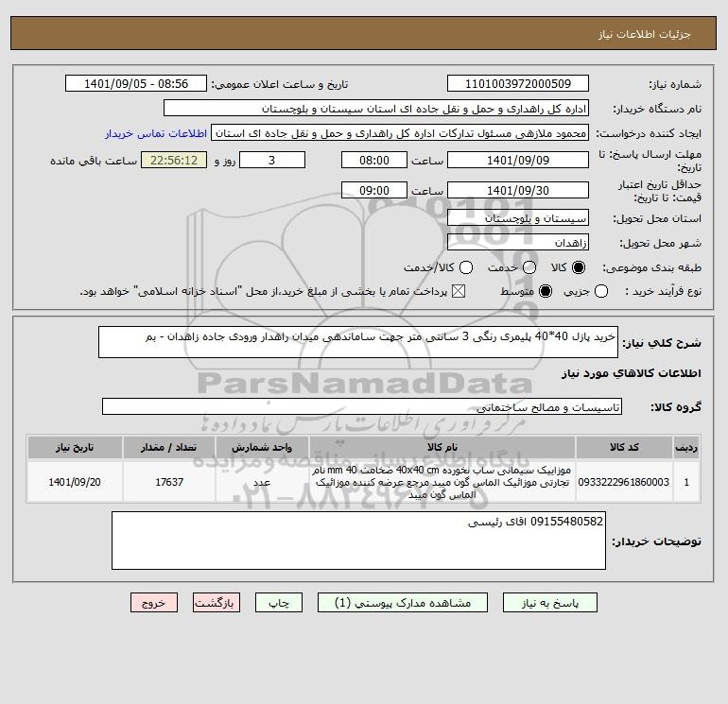
Task: Click the goods group field تاسیسات و مصالح ساختمانی
Action: [x=362, y=406]
